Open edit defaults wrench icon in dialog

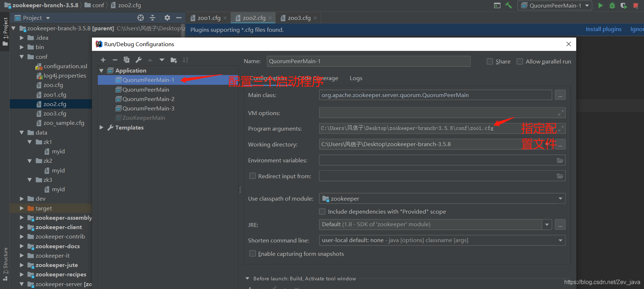coord(138,60)
